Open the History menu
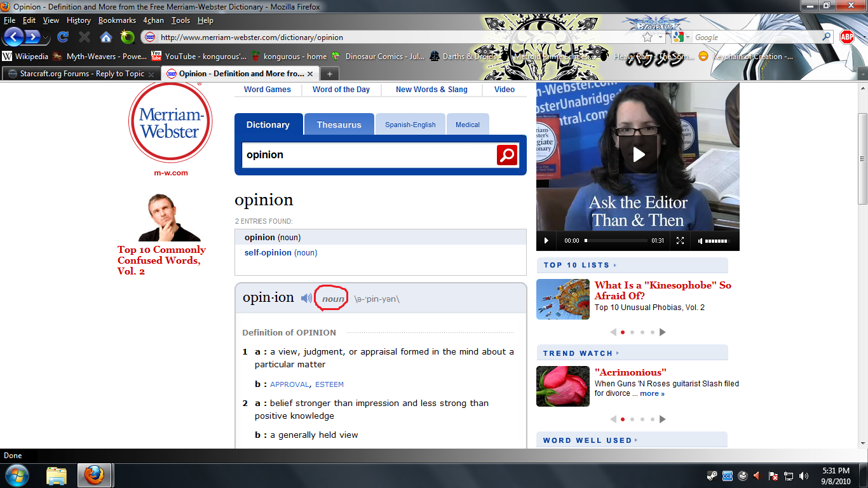Image resolution: width=868 pixels, height=488 pixels. [x=79, y=20]
